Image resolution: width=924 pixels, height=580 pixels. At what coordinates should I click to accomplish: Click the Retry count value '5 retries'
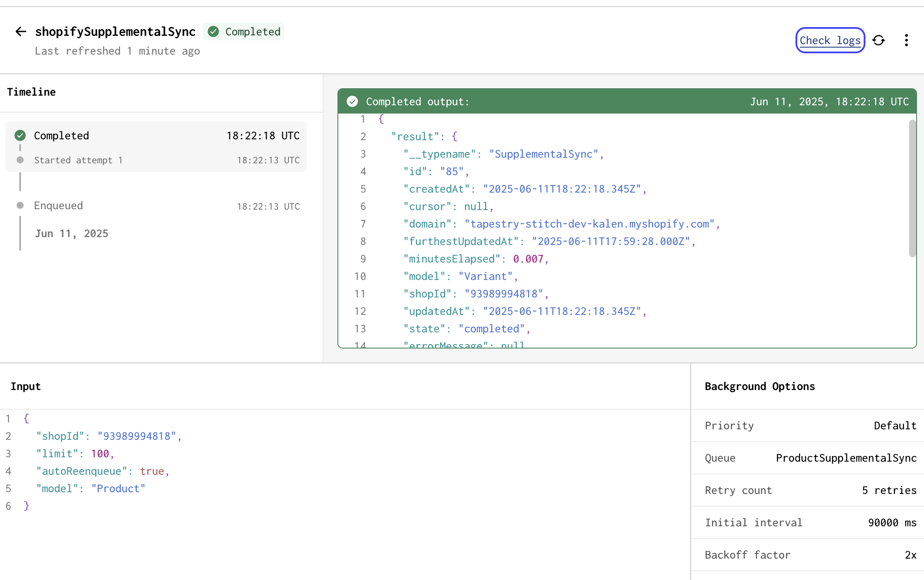pyautogui.click(x=889, y=490)
